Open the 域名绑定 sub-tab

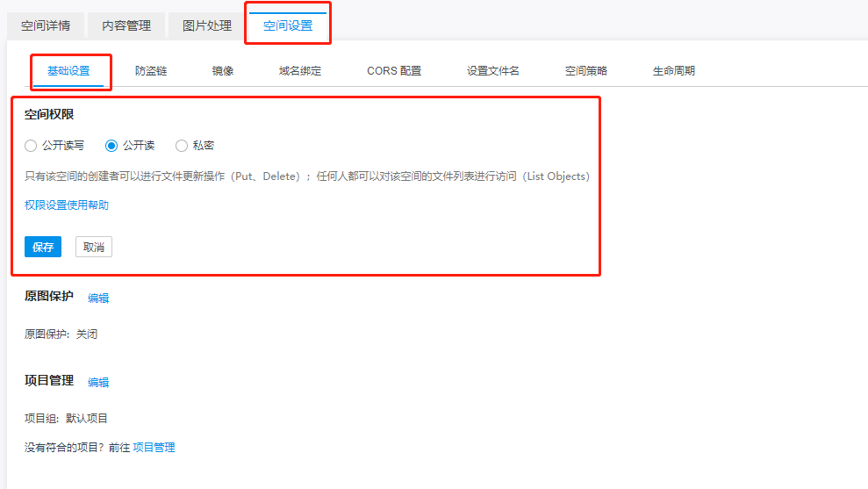click(300, 71)
